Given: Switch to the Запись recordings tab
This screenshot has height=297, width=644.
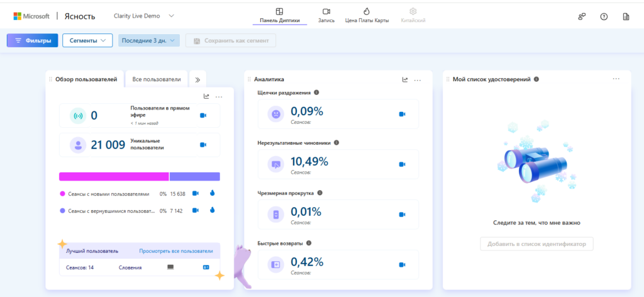Looking at the screenshot, I should click(326, 16).
